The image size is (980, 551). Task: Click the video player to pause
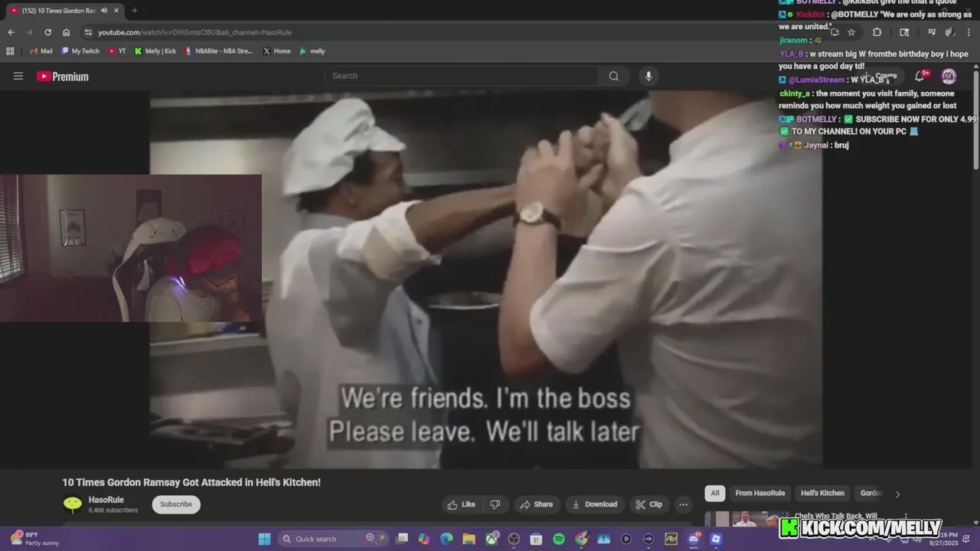click(x=485, y=279)
